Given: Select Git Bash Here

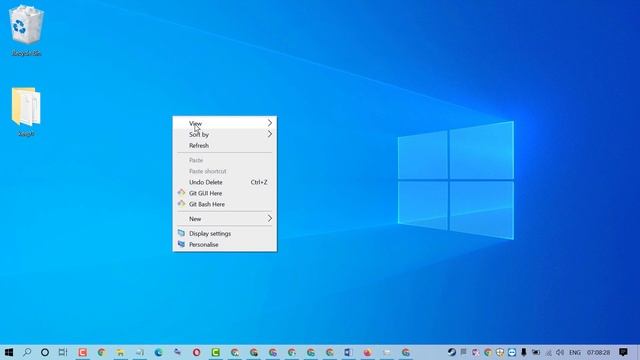Looking at the screenshot, I should (224, 204).
